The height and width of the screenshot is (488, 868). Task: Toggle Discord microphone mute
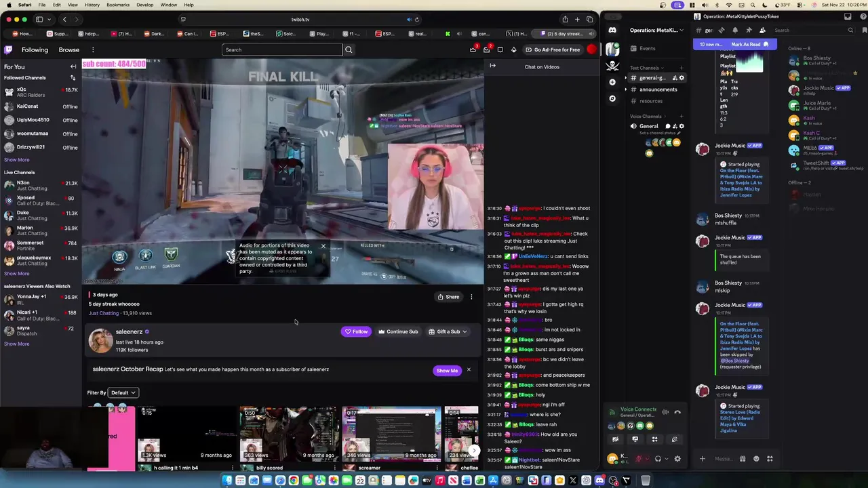click(x=637, y=459)
